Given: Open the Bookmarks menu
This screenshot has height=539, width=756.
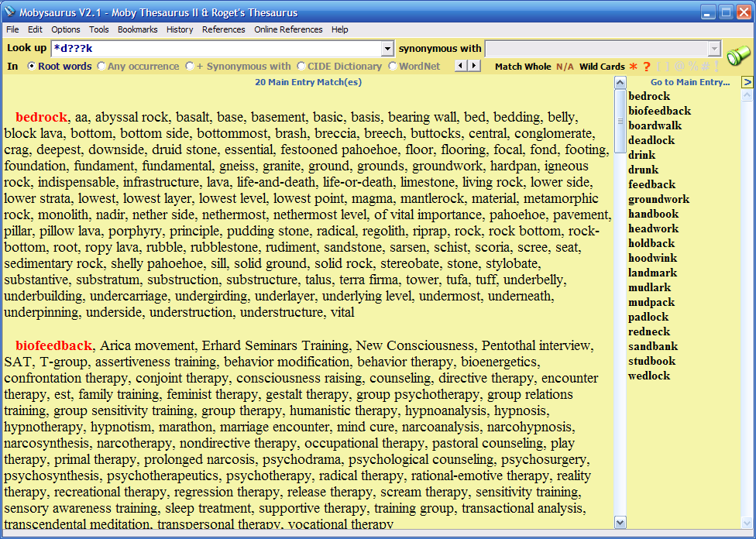Looking at the screenshot, I should tap(137, 29).
